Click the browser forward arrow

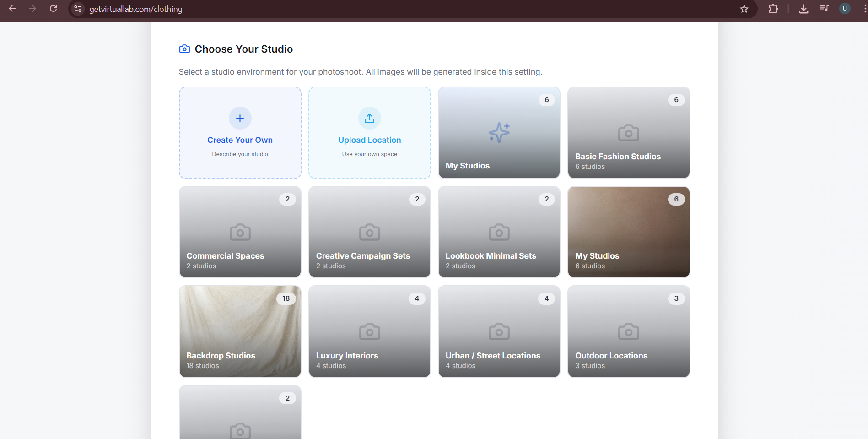[x=32, y=9]
